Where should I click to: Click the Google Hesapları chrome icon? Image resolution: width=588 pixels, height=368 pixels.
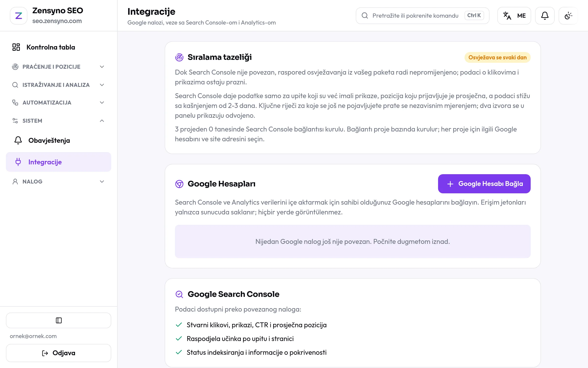[179, 184]
